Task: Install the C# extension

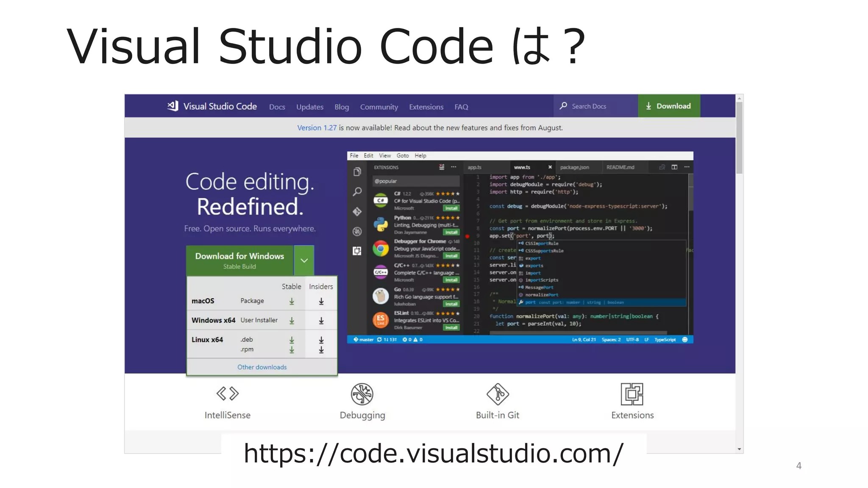Action: 451,208
